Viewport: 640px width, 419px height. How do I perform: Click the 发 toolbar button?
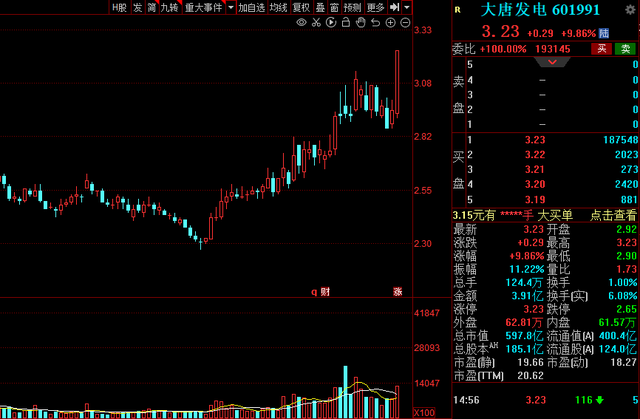[138, 7]
